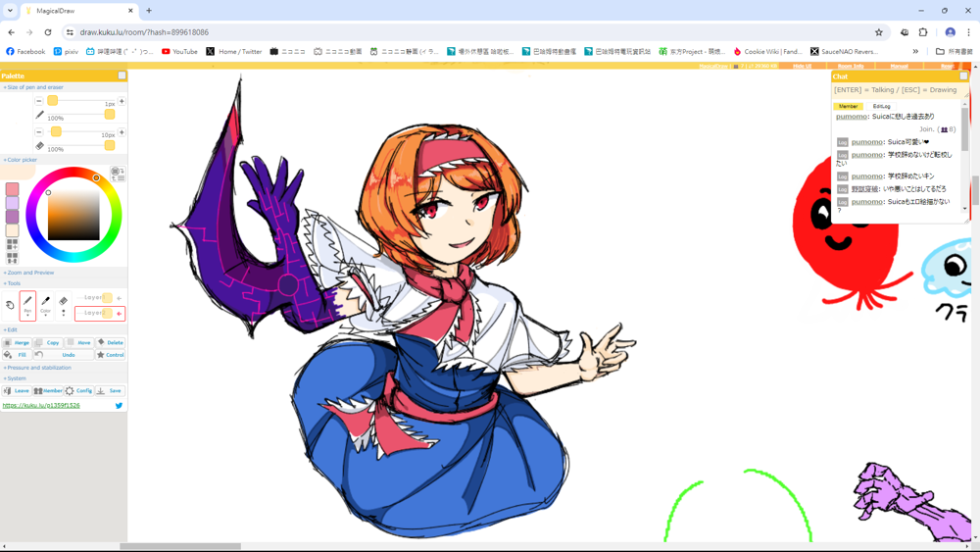Screen dimensions: 980x552
Task: Select the Color eyedropper tool
Action: [46, 306]
